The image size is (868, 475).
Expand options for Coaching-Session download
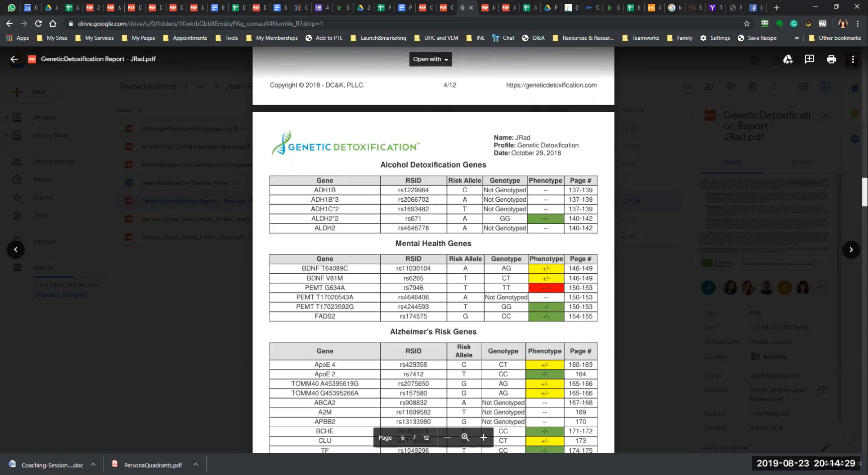click(x=93, y=464)
